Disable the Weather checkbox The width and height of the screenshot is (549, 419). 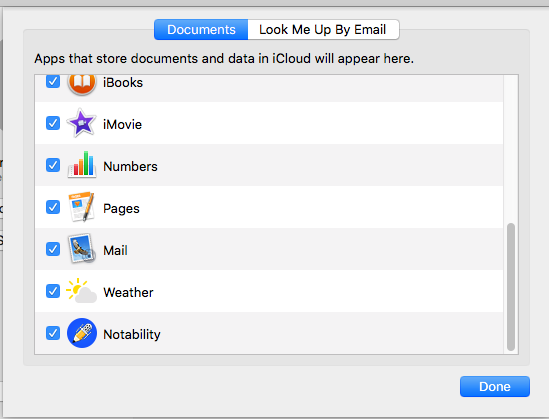[53, 291]
